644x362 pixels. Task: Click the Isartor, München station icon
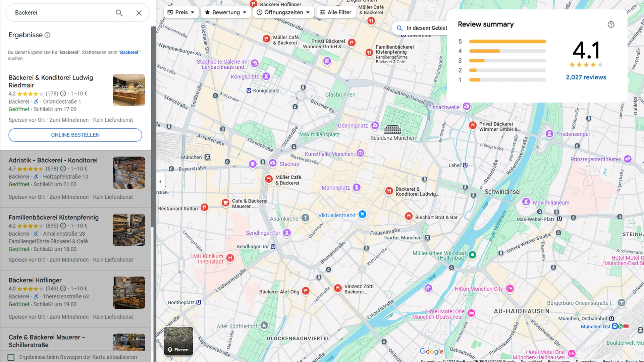coord(427,238)
